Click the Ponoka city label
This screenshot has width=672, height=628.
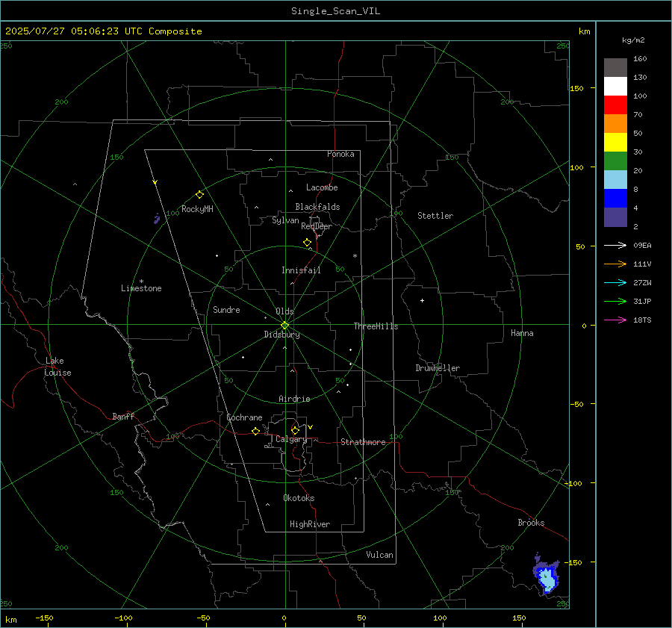coord(340,154)
